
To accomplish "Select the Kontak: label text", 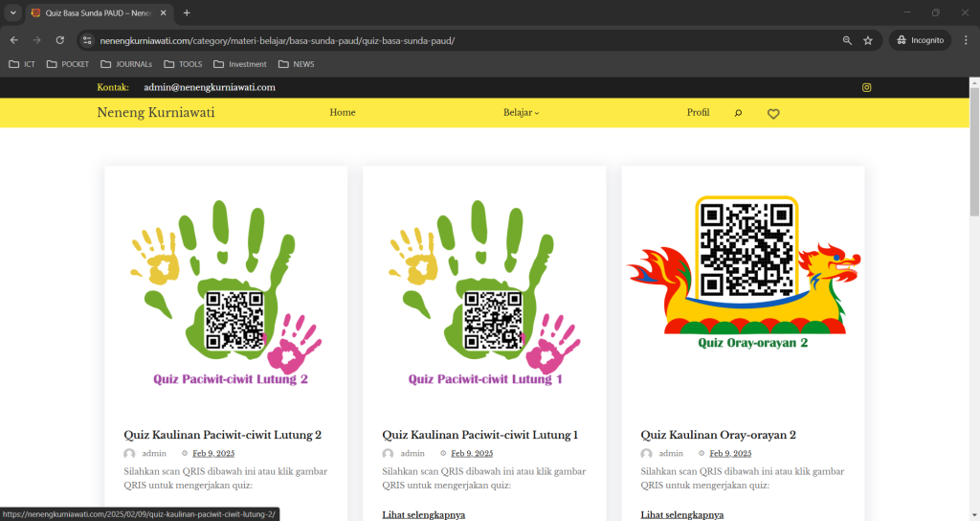I will (x=113, y=87).
